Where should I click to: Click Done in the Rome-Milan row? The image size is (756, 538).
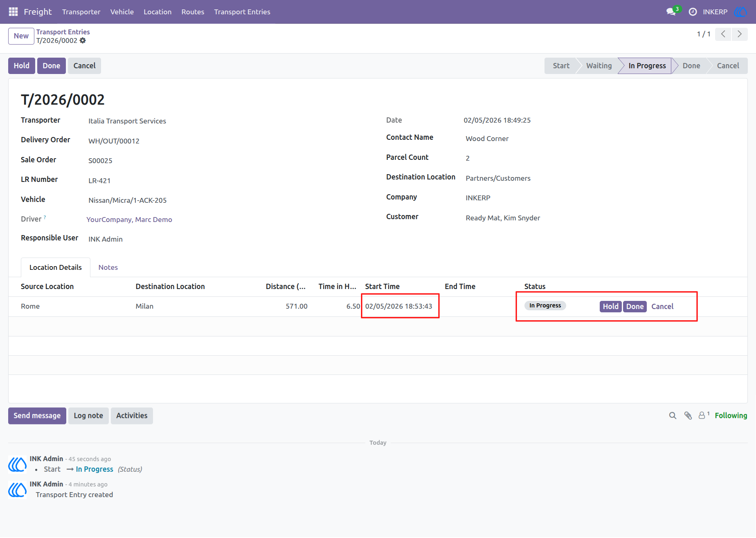click(x=635, y=307)
